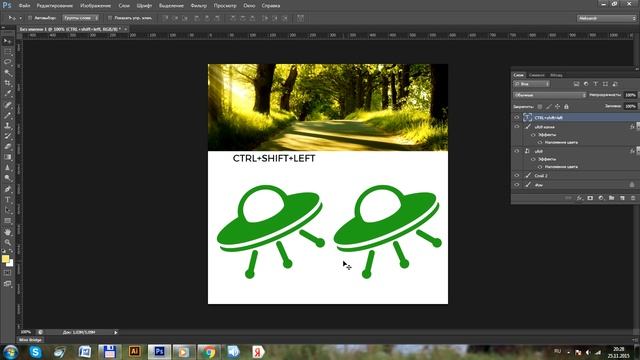
Task: Toggle lock position icon
Action: pyautogui.click(x=557, y=107)
